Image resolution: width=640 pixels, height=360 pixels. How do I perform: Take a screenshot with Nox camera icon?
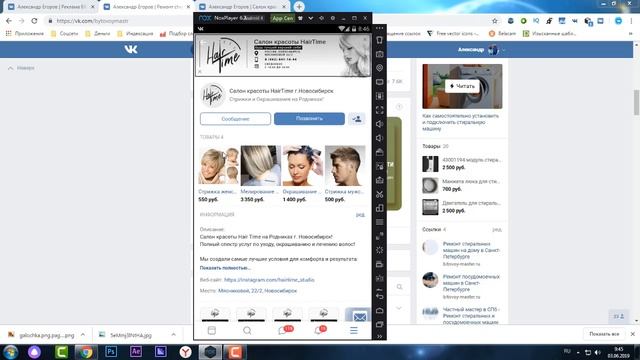[379, 54]
